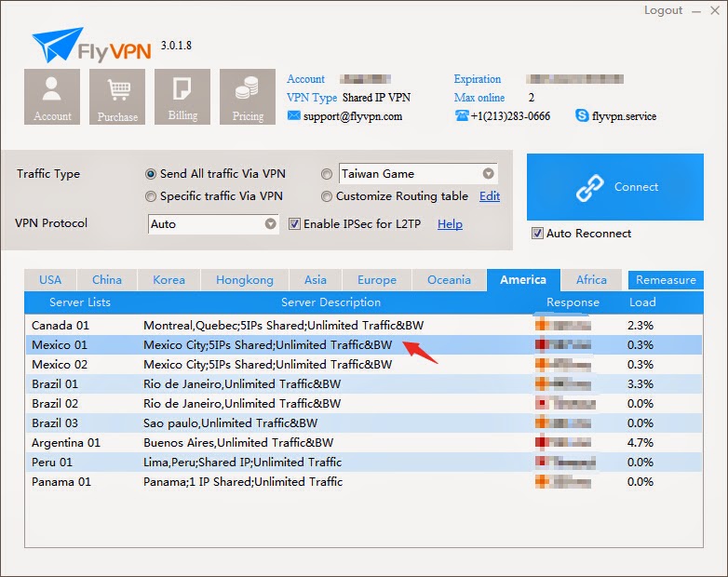Select the America server tab

523,280
